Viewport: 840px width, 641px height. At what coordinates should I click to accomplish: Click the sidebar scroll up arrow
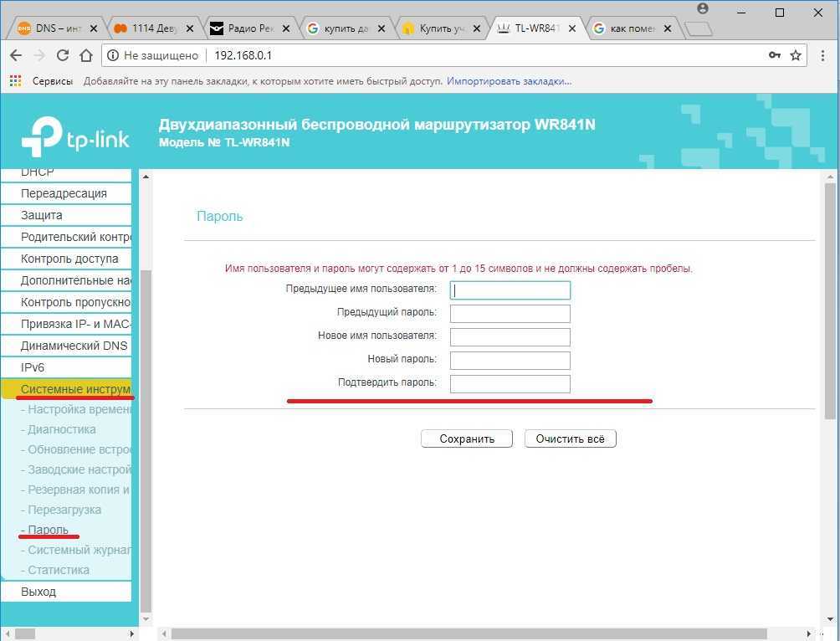pos(146,177)
